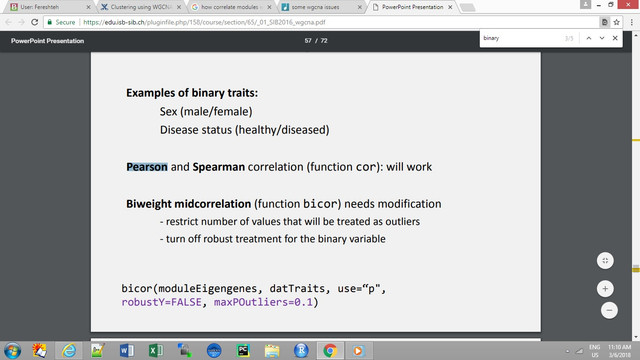Jump to previous 'binary' search match
The width and height of the screenshot is (640, 360).
(589, 38)
